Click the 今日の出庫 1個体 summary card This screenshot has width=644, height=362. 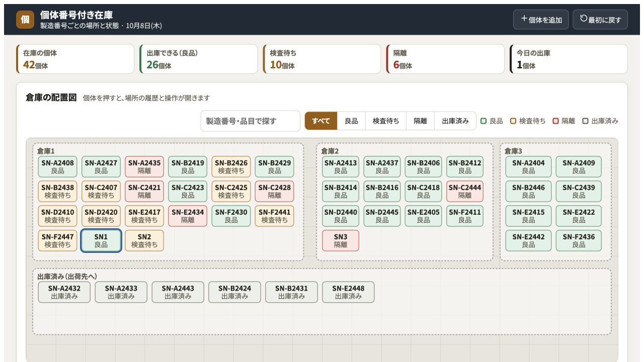click(569, 59)
